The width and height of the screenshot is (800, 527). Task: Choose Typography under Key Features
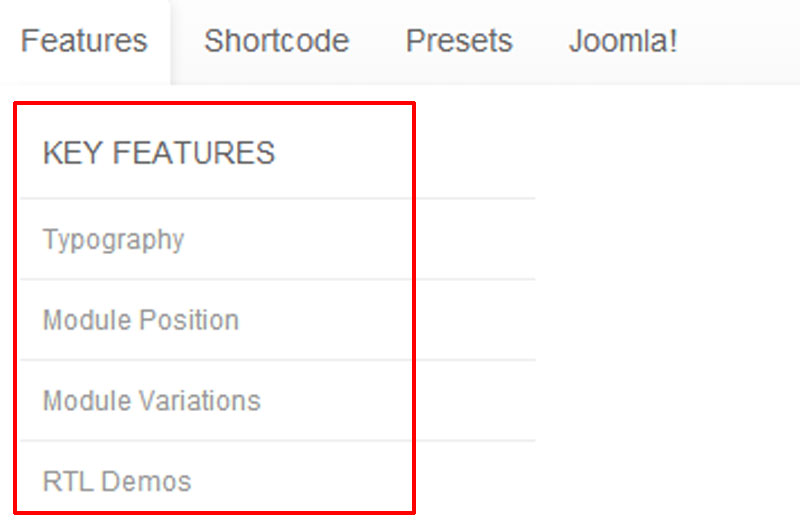click(113, 240)
